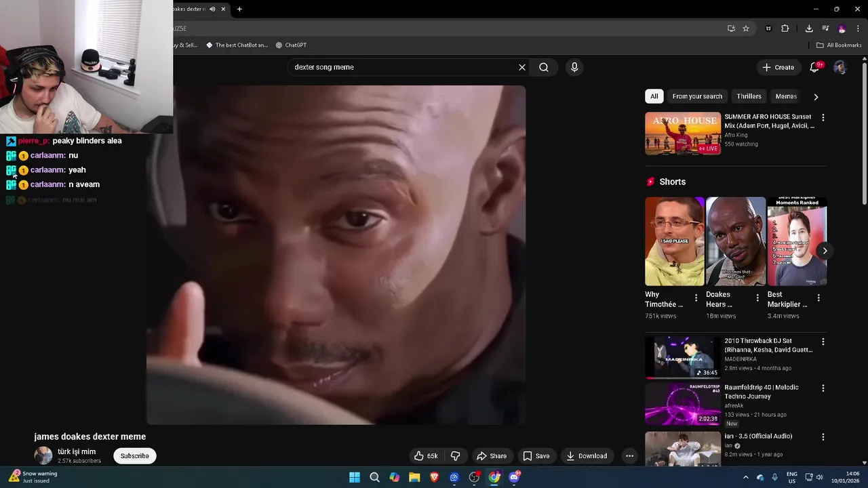Open a new browser tab
Screen dimensions: 868x488
(239, 9)
